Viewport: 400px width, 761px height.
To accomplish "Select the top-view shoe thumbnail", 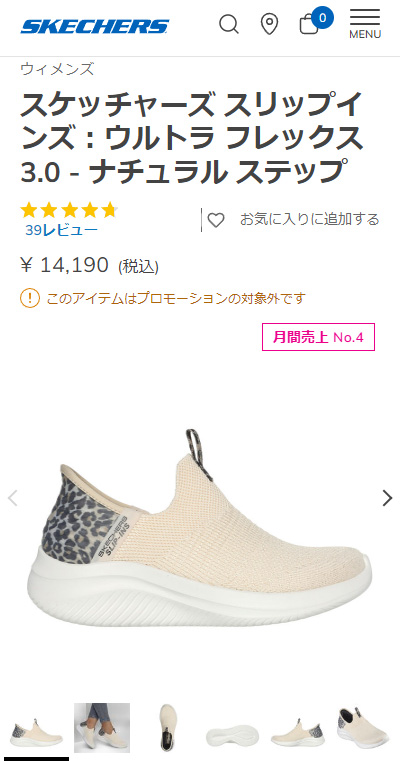I will click(x=168, y=728).
